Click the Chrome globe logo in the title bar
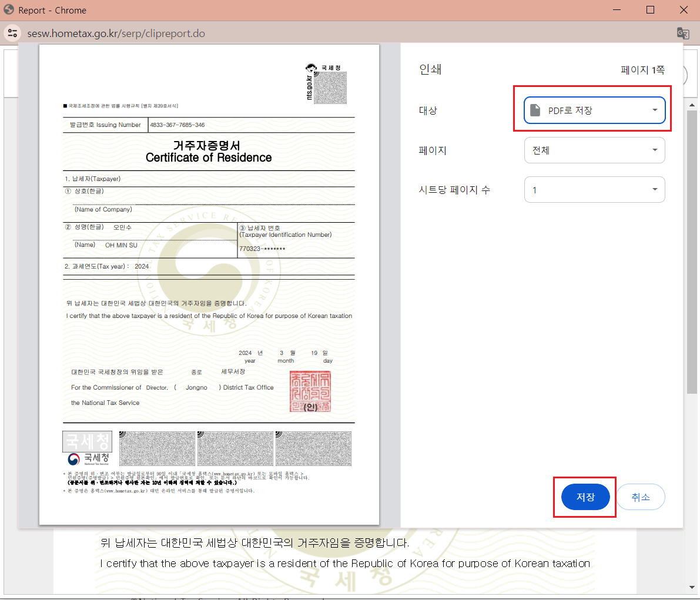The width and height of the screenshot is (700, 600). (8, 9)
